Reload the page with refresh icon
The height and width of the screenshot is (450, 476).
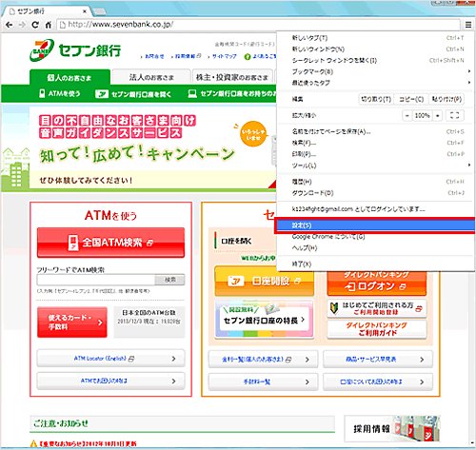tap(35, 25)
